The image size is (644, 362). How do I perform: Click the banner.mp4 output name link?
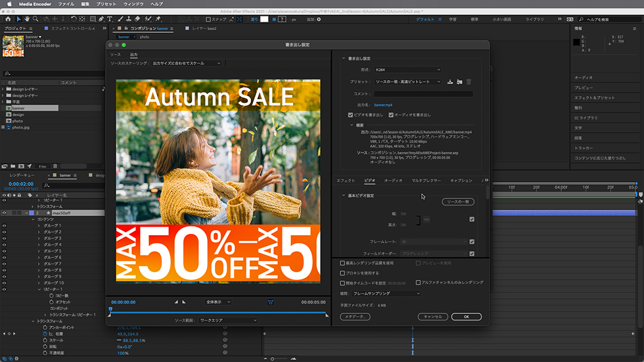point(384,104)
